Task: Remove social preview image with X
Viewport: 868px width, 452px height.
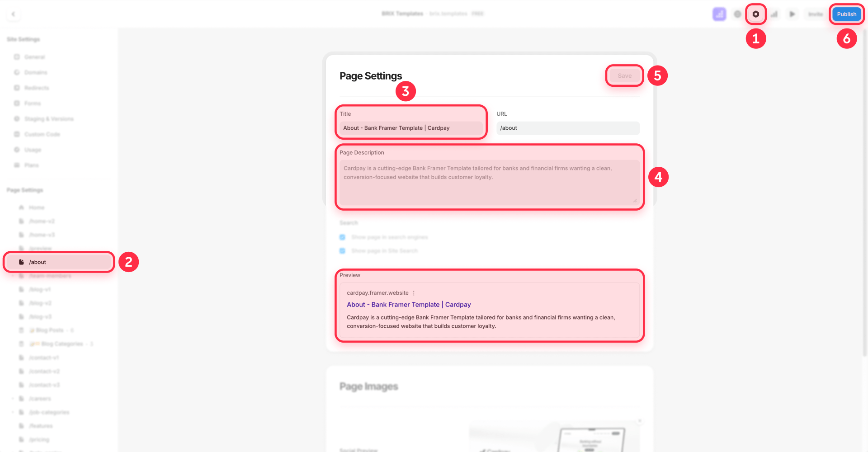Action: [640, 421]
